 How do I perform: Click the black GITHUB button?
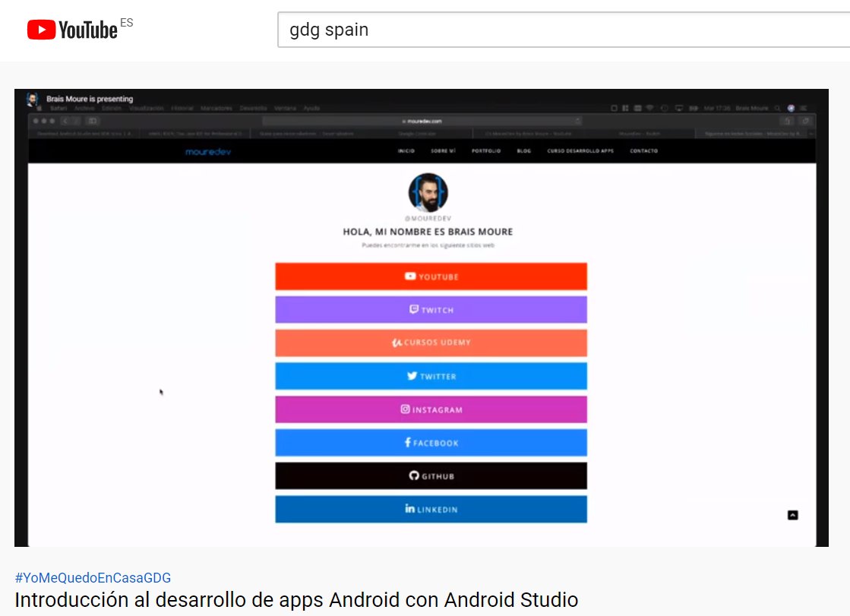[431, 475]
